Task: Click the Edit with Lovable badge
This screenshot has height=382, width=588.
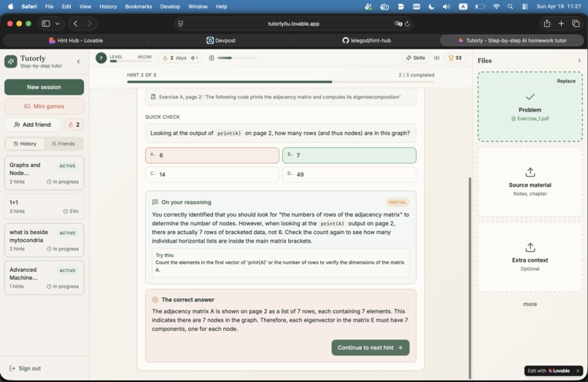Action: click(549, 371)
